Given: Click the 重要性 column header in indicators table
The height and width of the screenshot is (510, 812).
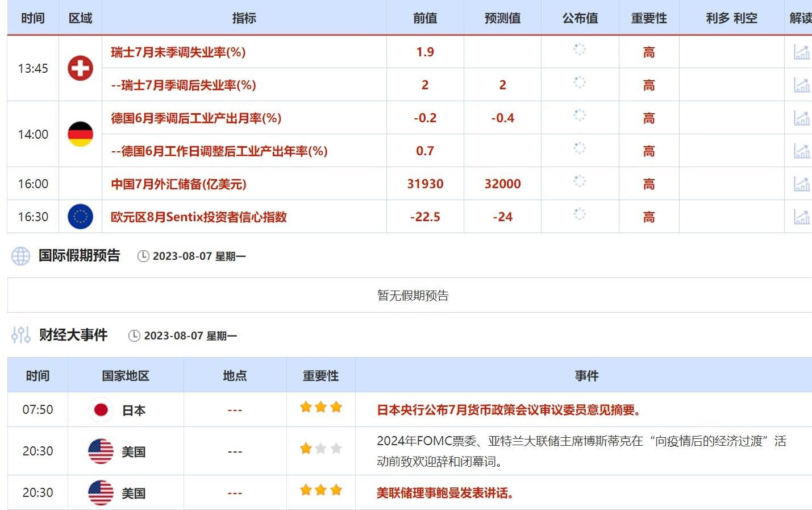Looking at the screenshot, I should [649, 18].
